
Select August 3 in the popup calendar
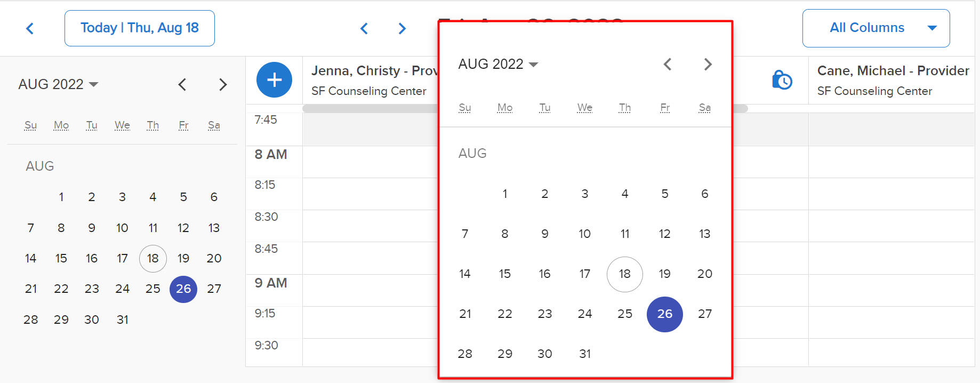(x=585, y=194)
